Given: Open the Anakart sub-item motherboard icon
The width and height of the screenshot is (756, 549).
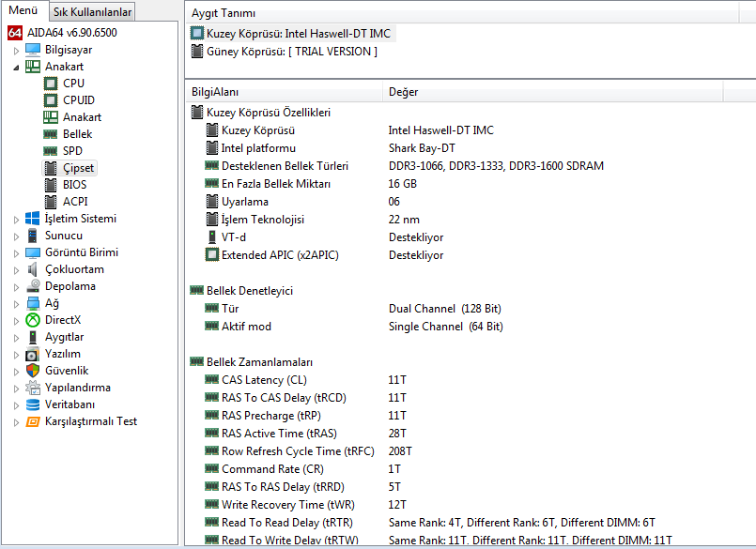Looking at the screenshot, I should [x=51, y=117].
